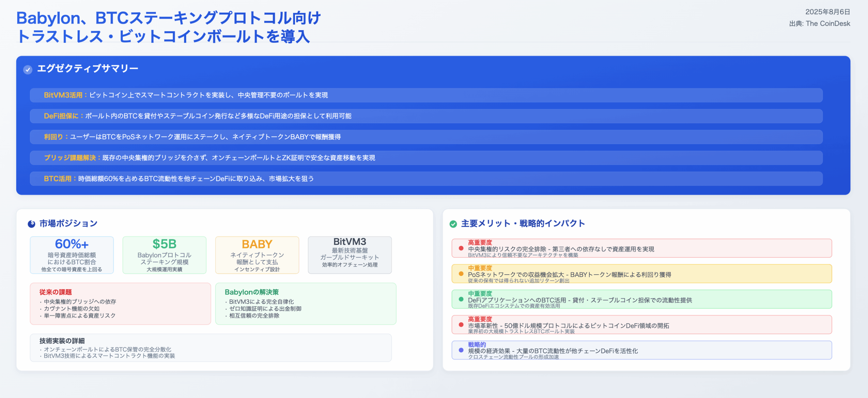Screen dimensions: 868x398
Task: Click PoSネットワークでの収益機会拡大 item text
Action: (x=570, y=275)
